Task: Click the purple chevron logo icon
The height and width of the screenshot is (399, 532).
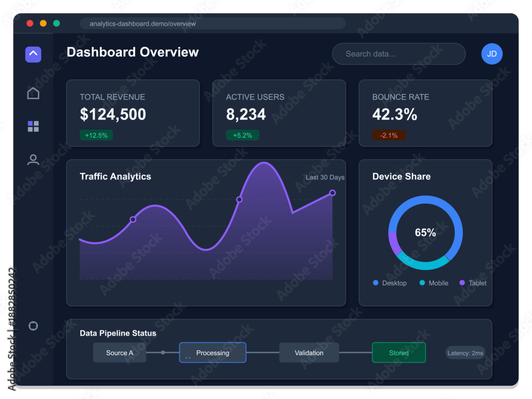Action: coord(33,54)
